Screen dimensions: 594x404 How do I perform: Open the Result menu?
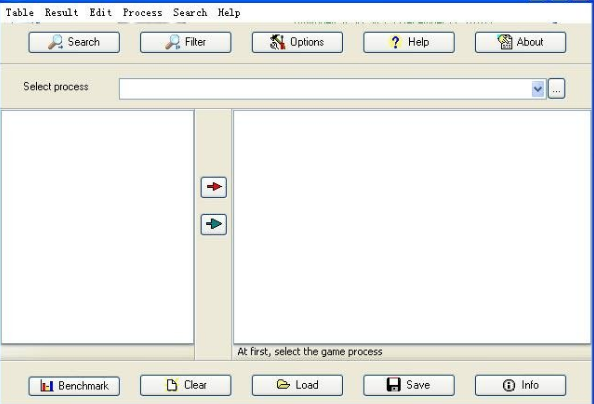click(x=61, y=13)
